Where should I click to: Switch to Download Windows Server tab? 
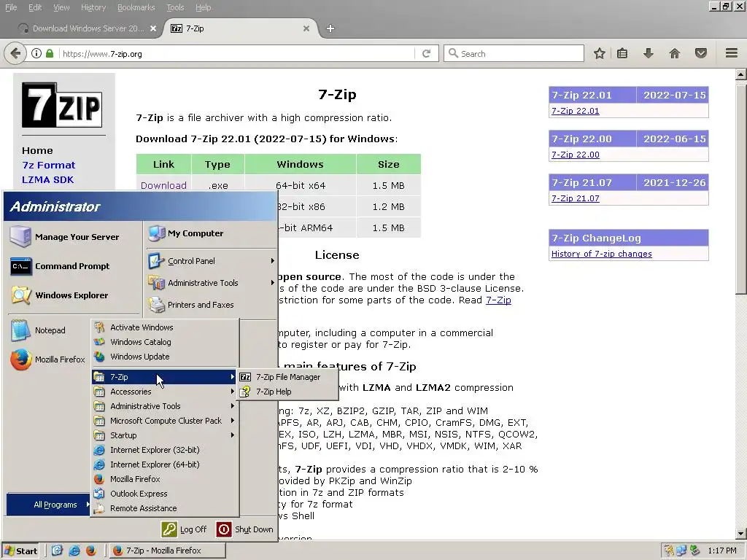(x=88, y=28)
